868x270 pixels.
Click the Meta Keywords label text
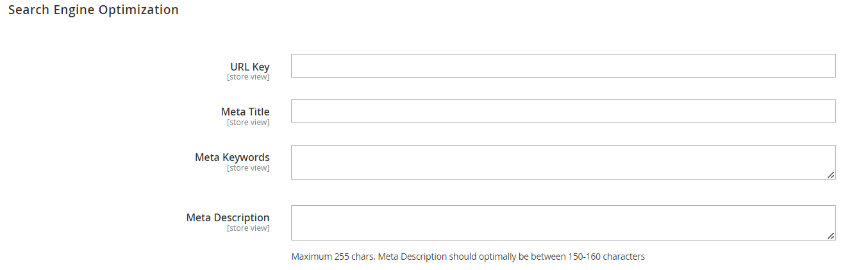click(x=232, y=157)
